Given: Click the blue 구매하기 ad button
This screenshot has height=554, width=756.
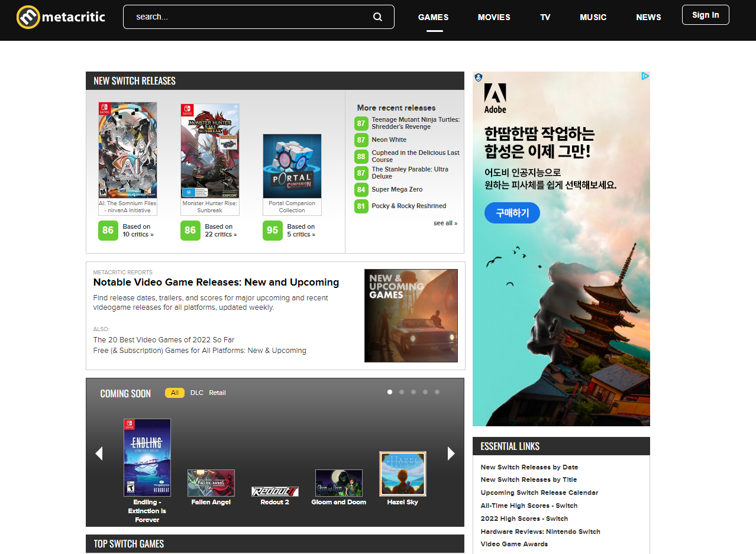Looking at the screenshot, I should (512, 213).
